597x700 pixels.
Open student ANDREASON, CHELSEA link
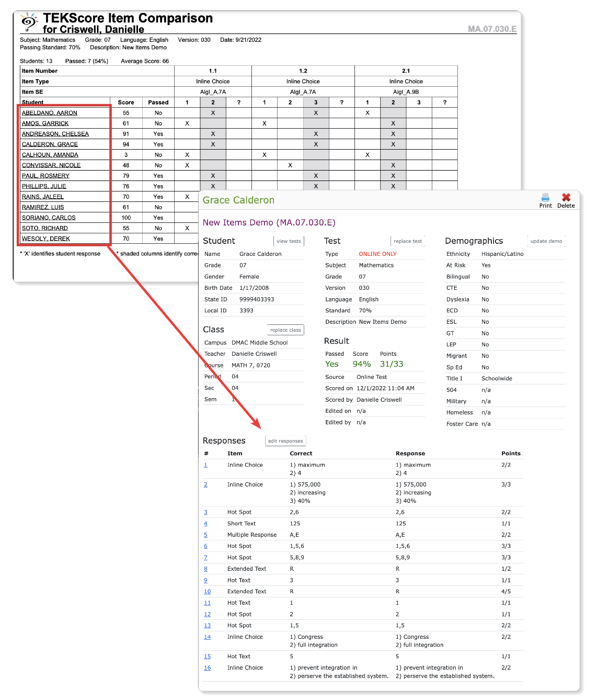click(55, 134)
